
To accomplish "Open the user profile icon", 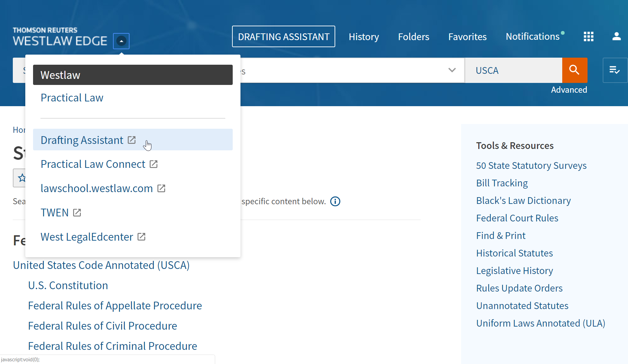I will (617, 36).
